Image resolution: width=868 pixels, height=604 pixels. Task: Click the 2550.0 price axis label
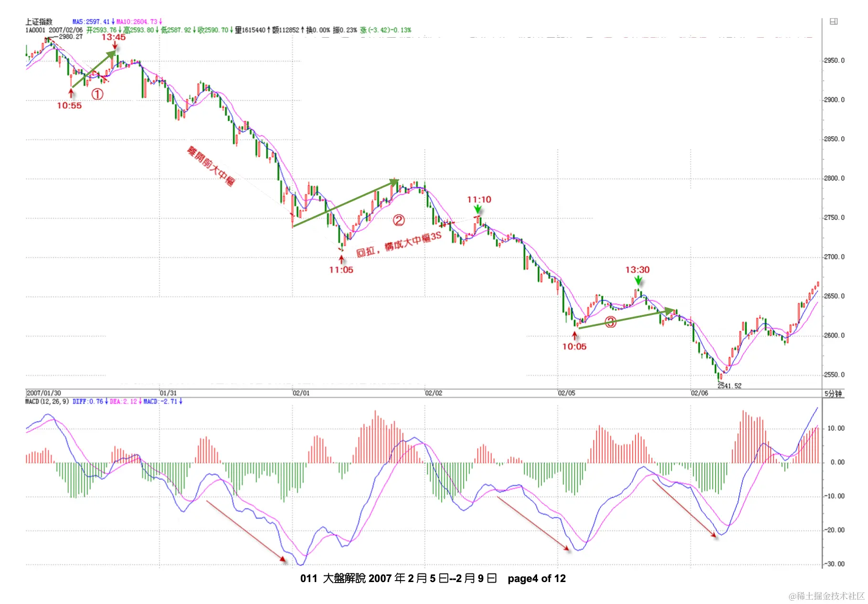[835, 375]
